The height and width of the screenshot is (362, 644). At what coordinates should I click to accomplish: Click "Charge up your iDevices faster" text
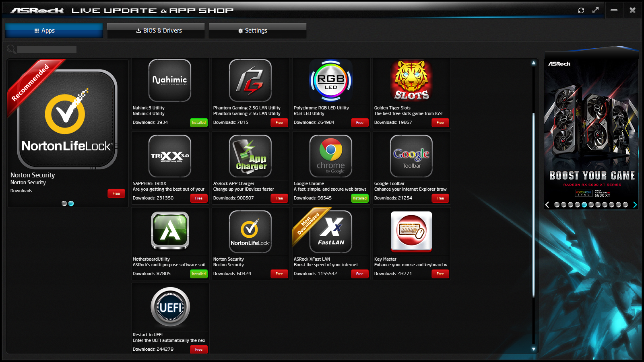tap(244, 189)
